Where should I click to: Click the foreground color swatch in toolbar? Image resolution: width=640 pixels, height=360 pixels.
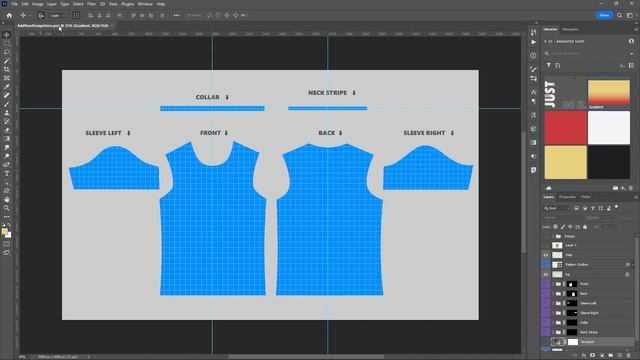click(4, 231)
